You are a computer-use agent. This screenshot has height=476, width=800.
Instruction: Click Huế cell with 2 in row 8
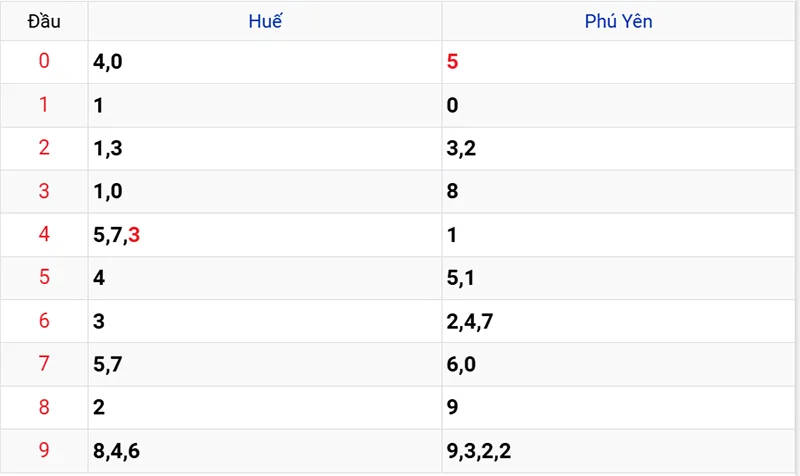pyautogui.click(x=99, y=408)
